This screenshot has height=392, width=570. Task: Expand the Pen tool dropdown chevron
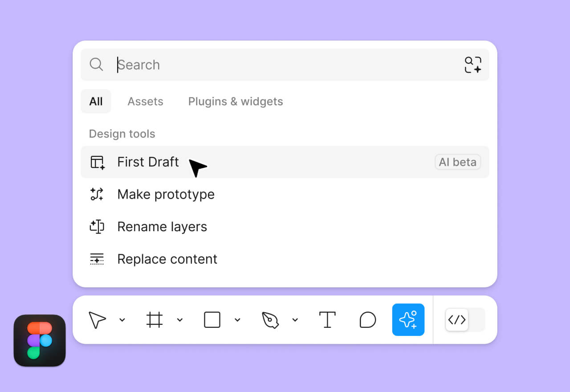[x=295, y=320]
